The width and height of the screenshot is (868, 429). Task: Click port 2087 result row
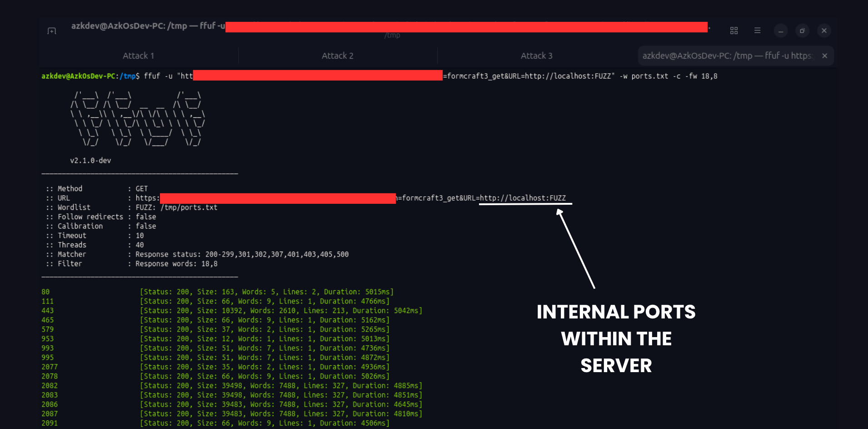(232, 414)
